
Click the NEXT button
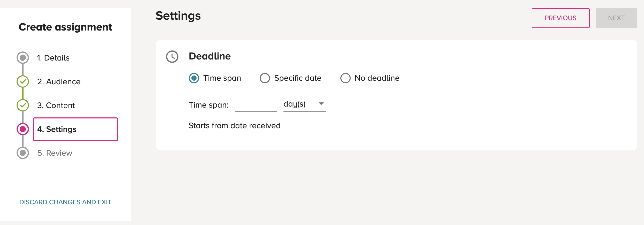click(x=616, y=18)
